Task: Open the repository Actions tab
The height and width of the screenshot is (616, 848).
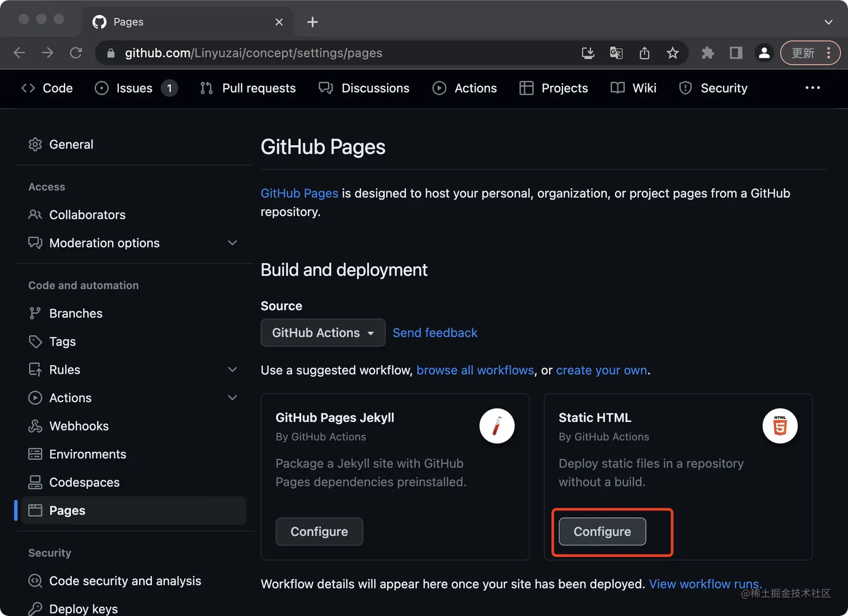Action: (x=464, y=88)
